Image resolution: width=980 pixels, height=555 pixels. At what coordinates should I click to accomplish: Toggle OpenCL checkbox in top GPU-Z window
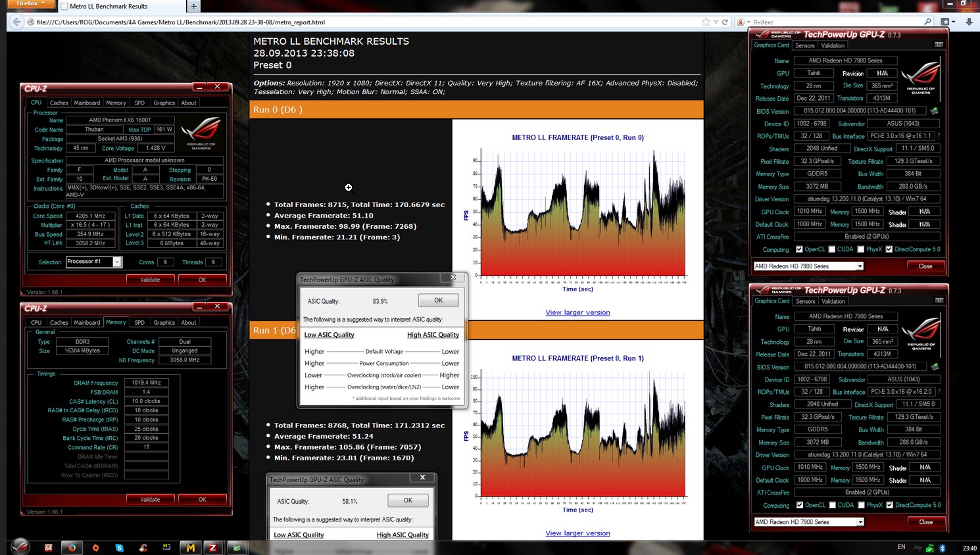click(799, 249)
